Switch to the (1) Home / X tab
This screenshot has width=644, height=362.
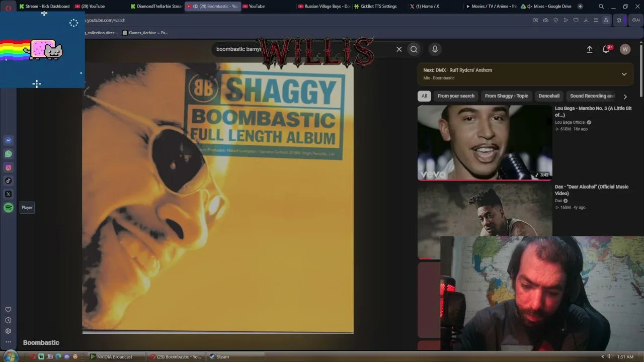[x=435, y=7]
